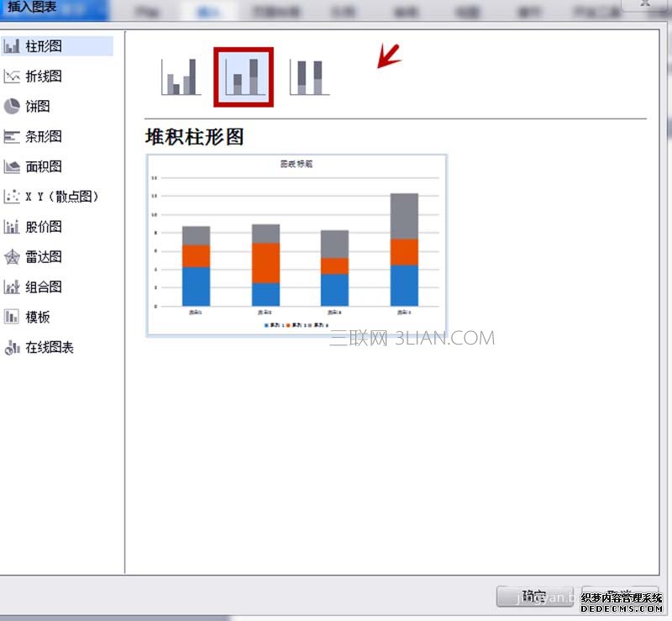Select the 在线图表 online chart icon

tap(12, 347)
